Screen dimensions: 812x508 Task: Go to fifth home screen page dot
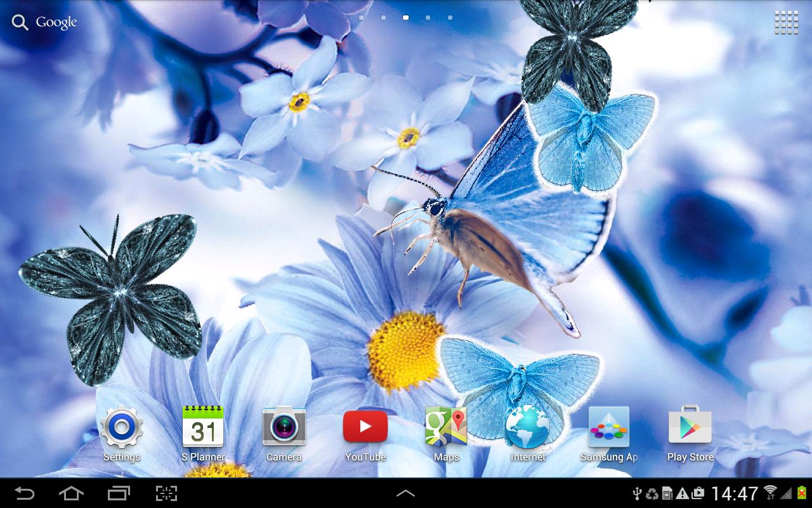click(x=450, y=18)
